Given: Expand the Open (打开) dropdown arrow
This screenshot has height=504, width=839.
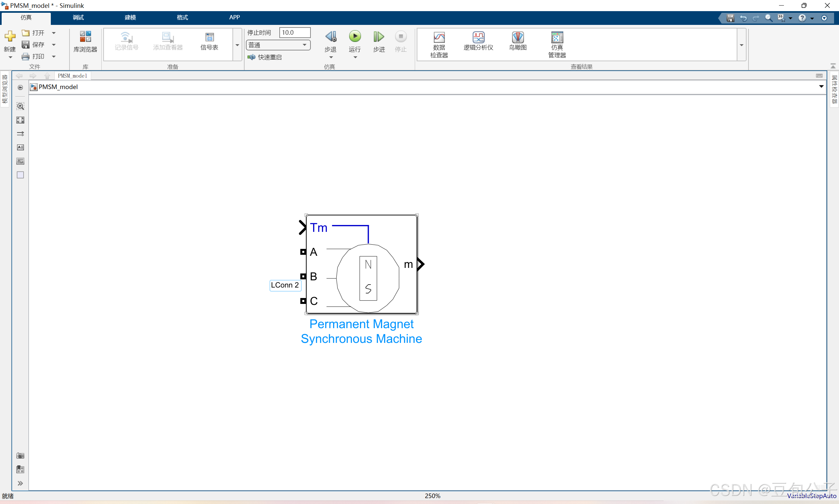Looking at the screenshot, I should [x=54, y=33].
